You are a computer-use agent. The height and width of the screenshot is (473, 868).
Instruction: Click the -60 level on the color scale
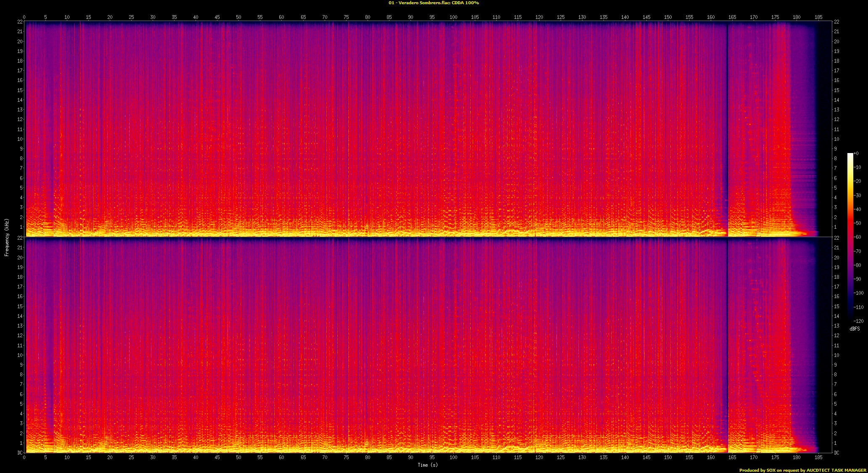coord(857,237)
